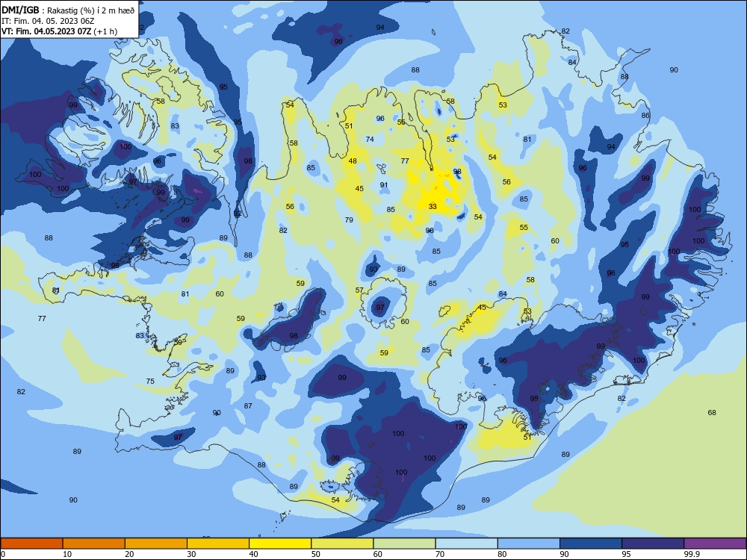747x560 pixels.
Task: Click the legend tick label 20
Action: tap(129, 554)
